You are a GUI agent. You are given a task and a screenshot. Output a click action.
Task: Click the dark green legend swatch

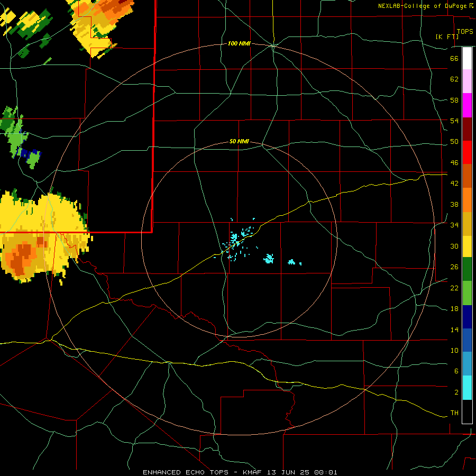point(467,269)
